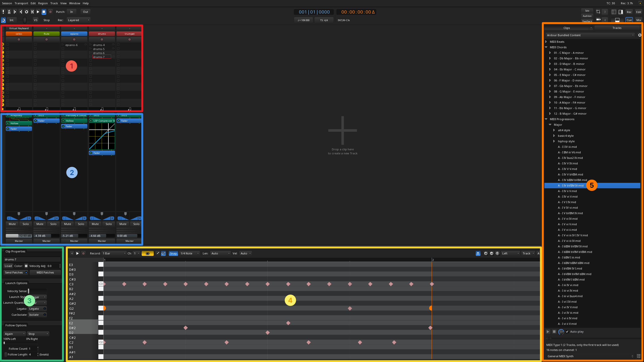
Task: Click the refresh icon next to Ardour Bundled Content
Action: (x=640, y=35)
